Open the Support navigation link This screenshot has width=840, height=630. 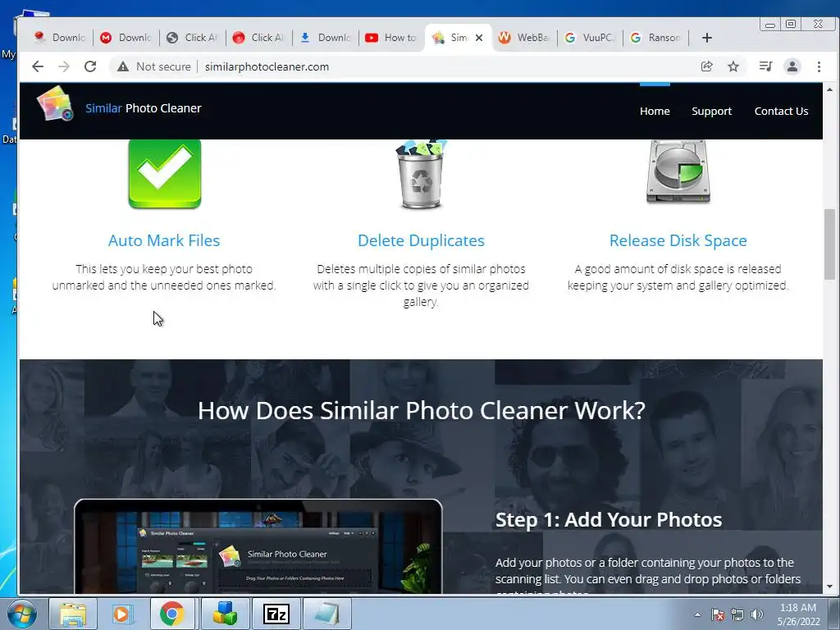pos(711,111)
